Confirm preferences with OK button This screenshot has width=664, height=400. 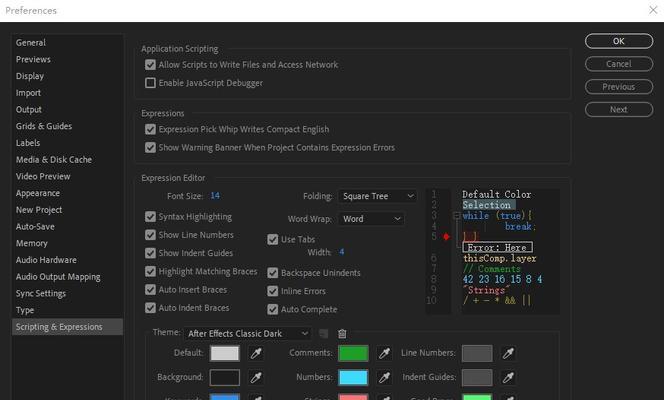pos(619,41)
